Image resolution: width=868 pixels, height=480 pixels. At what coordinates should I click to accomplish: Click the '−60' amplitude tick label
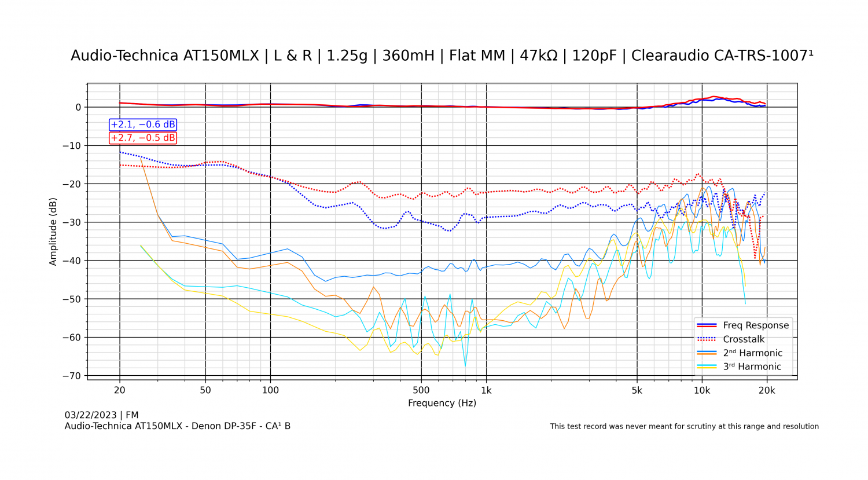(72, 338)
